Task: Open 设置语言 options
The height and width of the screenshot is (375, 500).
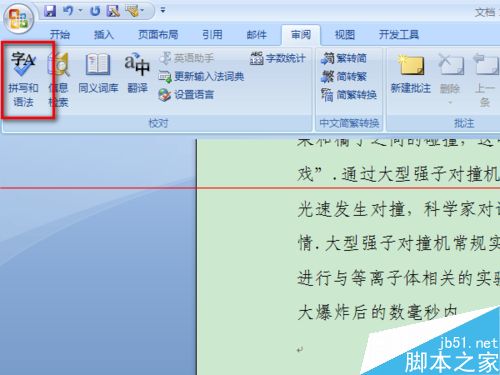Action: (x=186, y=95)
